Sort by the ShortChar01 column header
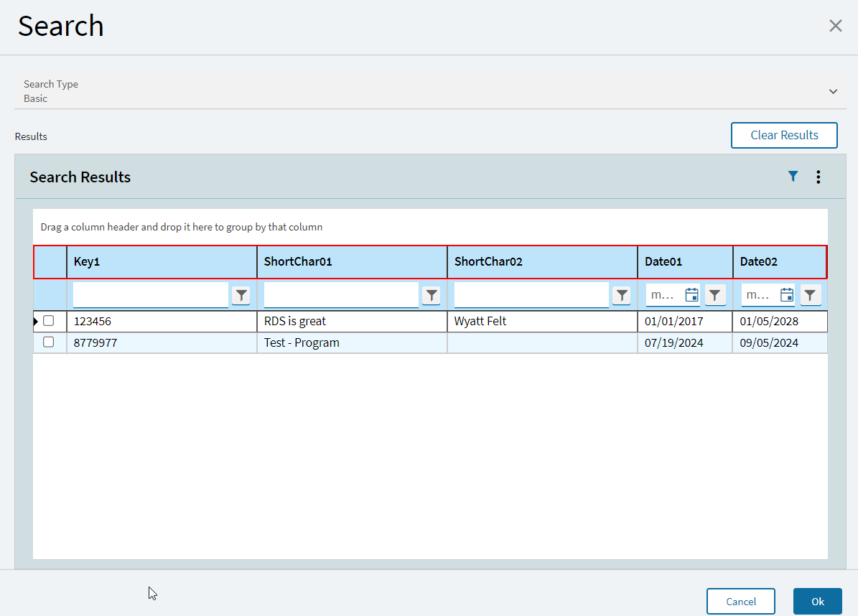The width and height of the screenshot is (858, 616). [351, 262]
